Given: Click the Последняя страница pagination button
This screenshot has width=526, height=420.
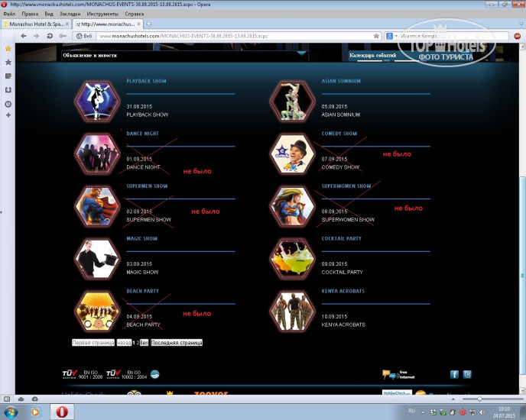Looking at the screenshot, I should point(177,343).
